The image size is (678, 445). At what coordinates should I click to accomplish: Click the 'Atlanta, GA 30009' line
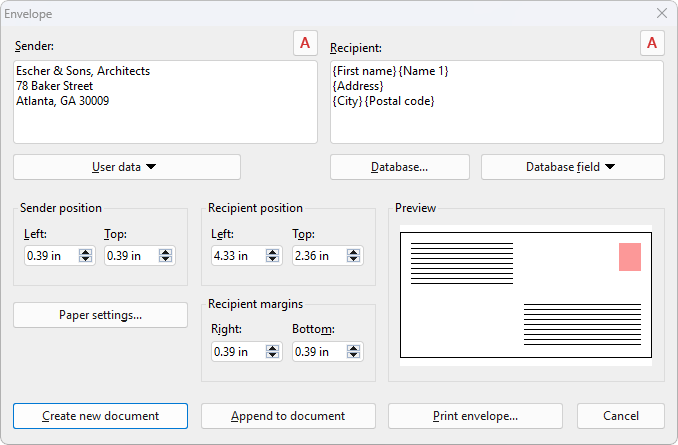click(x=63, y=101)
